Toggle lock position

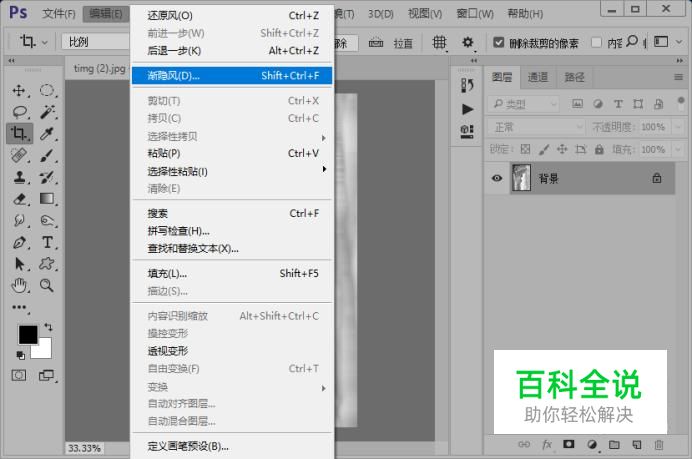coord(562,149)
